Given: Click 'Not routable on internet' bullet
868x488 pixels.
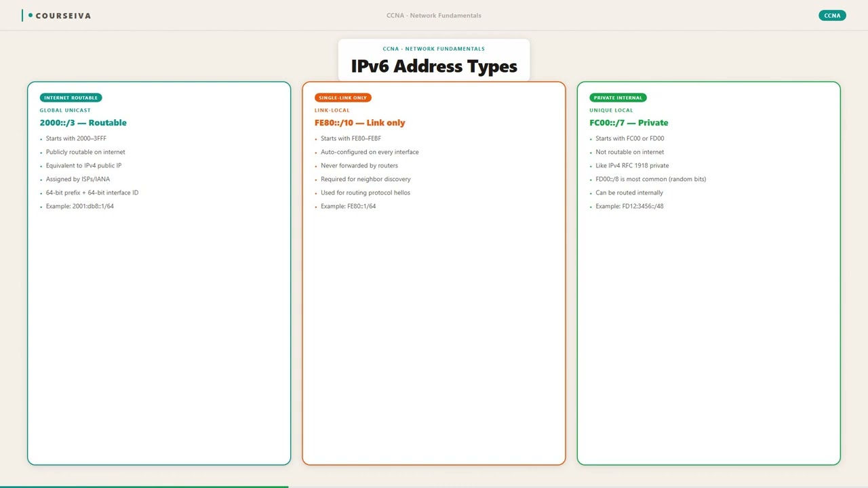Looking at the screenshot, I should pyautogui.click(x=630, y=152).
